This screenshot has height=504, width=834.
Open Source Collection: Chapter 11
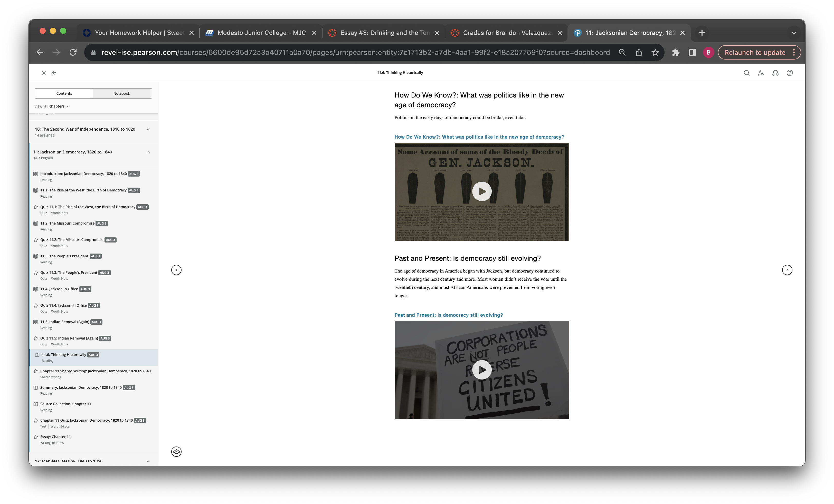66,404
